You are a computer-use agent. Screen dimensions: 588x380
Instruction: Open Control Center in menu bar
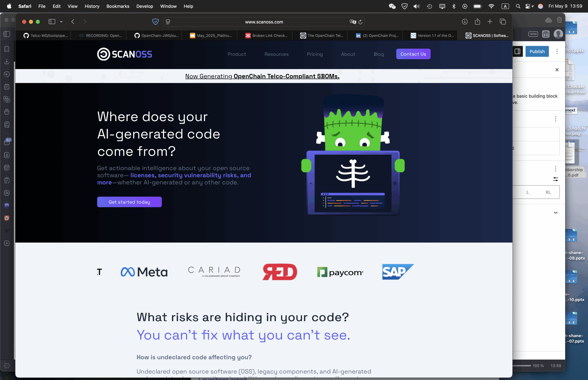[x=528, y=6]
